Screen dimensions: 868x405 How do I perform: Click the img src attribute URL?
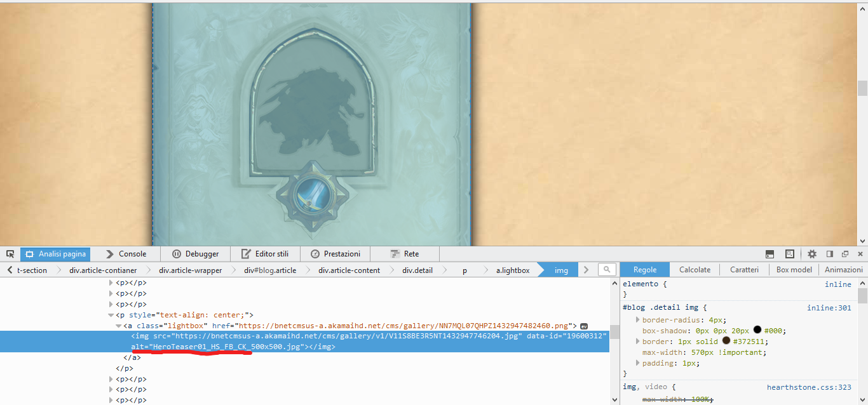348,336
